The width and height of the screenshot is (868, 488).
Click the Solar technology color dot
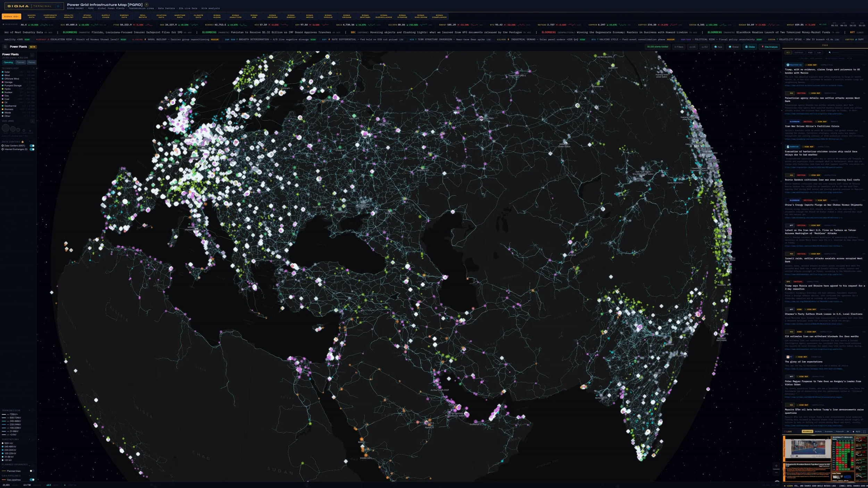[3, 72]
